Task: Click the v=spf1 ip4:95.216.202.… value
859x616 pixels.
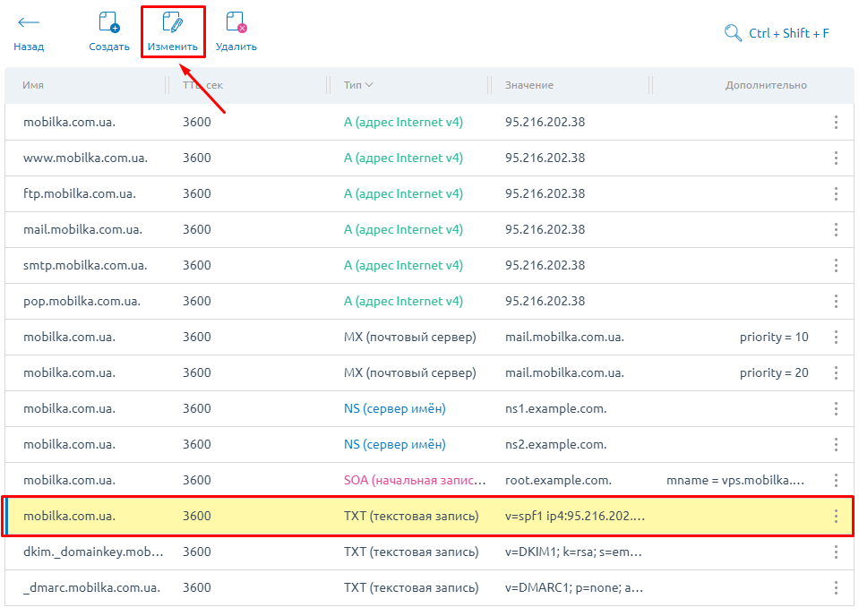Action: pos(575,517)
